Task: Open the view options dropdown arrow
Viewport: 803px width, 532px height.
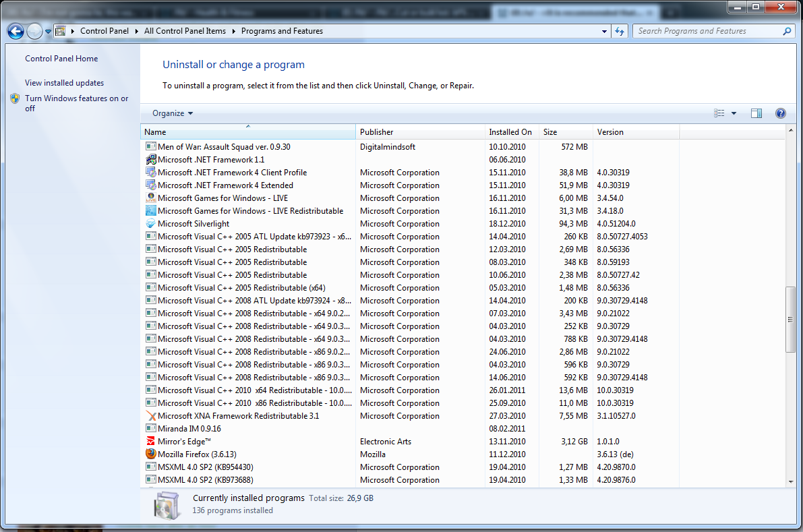Action: 734,113
